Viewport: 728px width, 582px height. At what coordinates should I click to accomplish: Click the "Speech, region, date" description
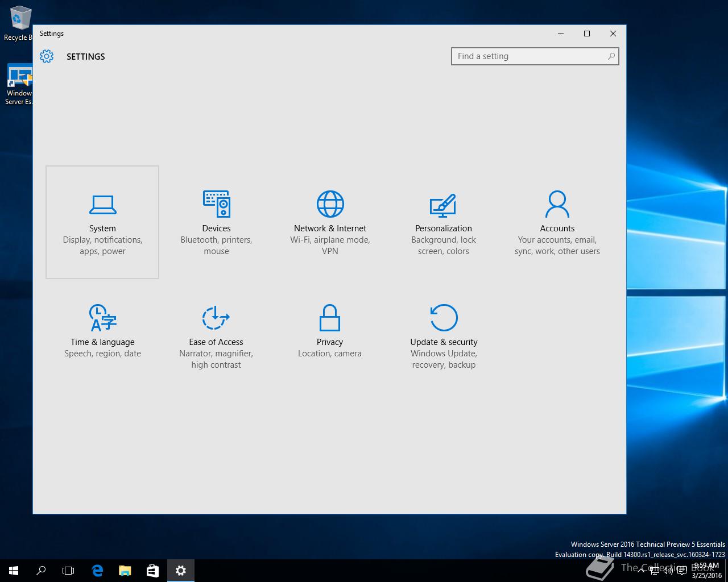click(102, 354)
